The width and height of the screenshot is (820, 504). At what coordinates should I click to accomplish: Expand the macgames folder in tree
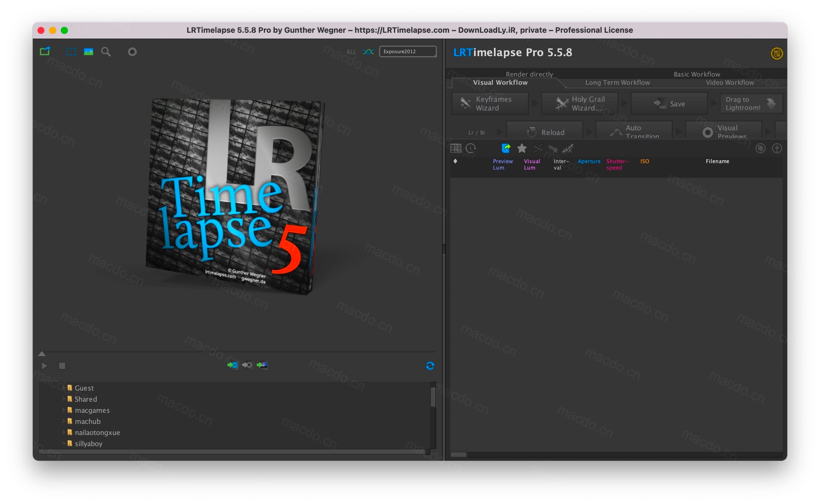pos(63,410)
